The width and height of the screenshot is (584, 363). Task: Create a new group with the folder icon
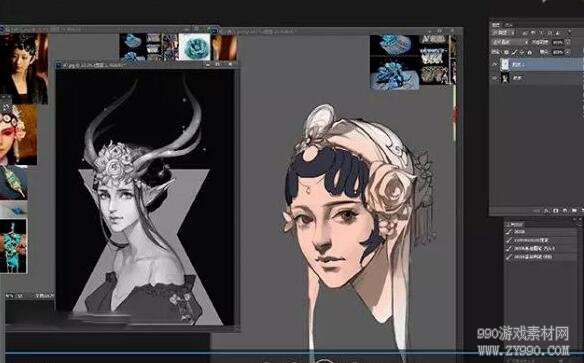coord(574,211)
